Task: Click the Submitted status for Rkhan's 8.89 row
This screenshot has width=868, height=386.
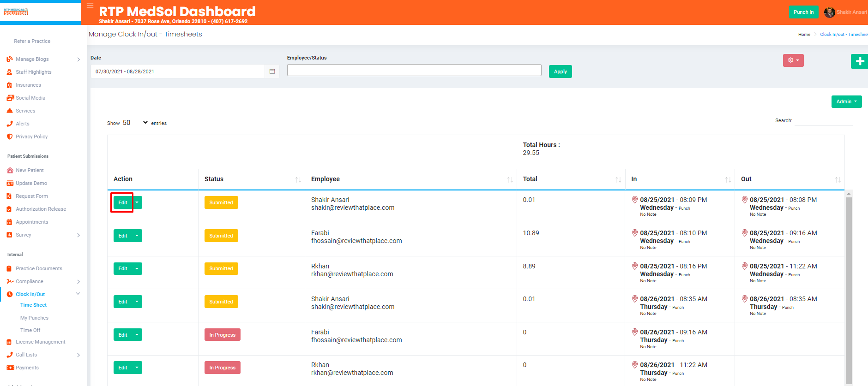Action: 221,268
